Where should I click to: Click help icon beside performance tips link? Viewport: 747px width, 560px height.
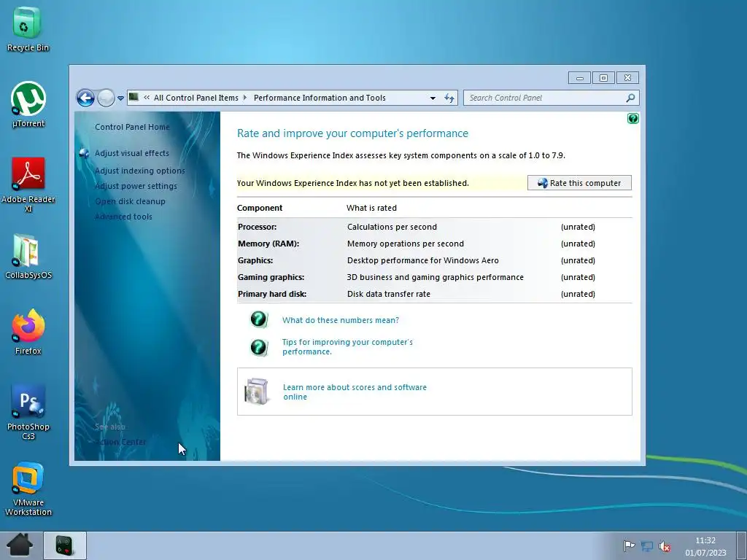click(x=259, y=347)
